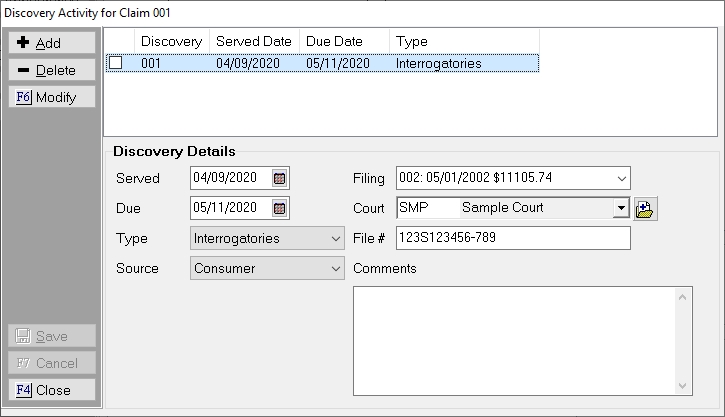Screen dimensions: 725x417
Task: Click the court folder lookup icon
Action: (x=645, y=209)
